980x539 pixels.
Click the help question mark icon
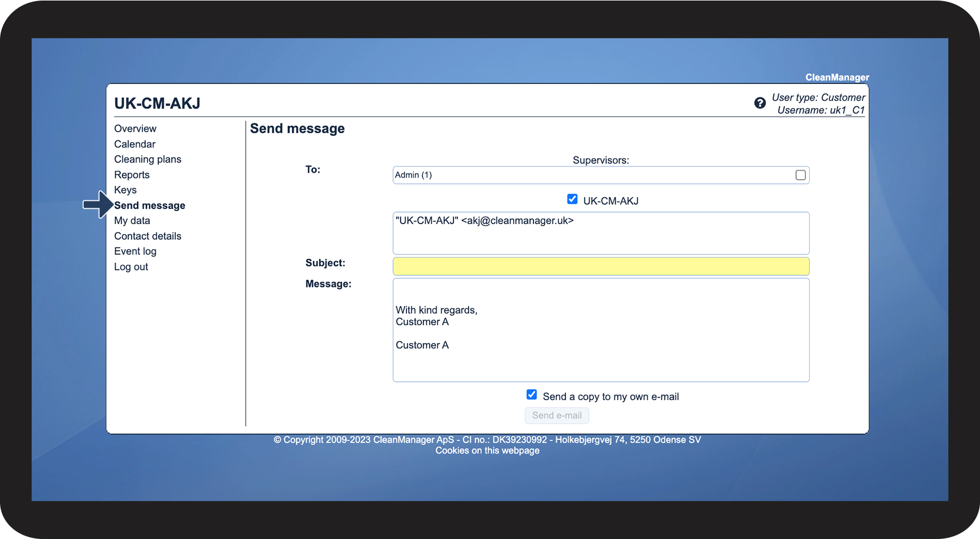tap(760, 103)
